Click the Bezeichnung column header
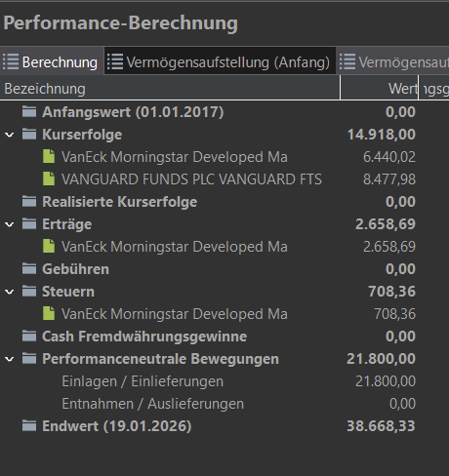This screenshot has height=476, width=449. (170, 89)
